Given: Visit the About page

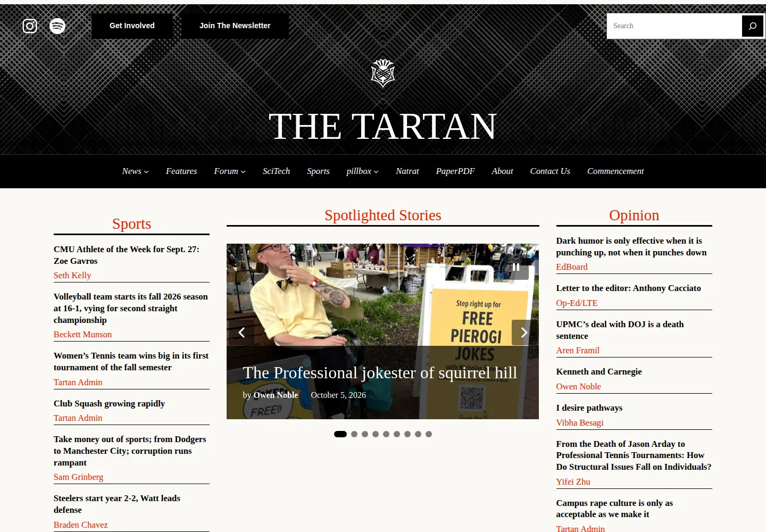Looking at the screenshot, I should pos(502,171).
